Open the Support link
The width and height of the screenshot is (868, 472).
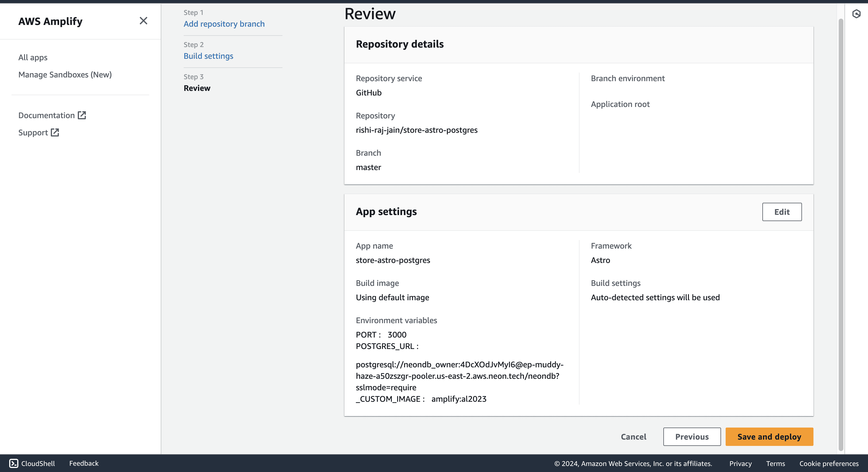(x=33, y=133)
